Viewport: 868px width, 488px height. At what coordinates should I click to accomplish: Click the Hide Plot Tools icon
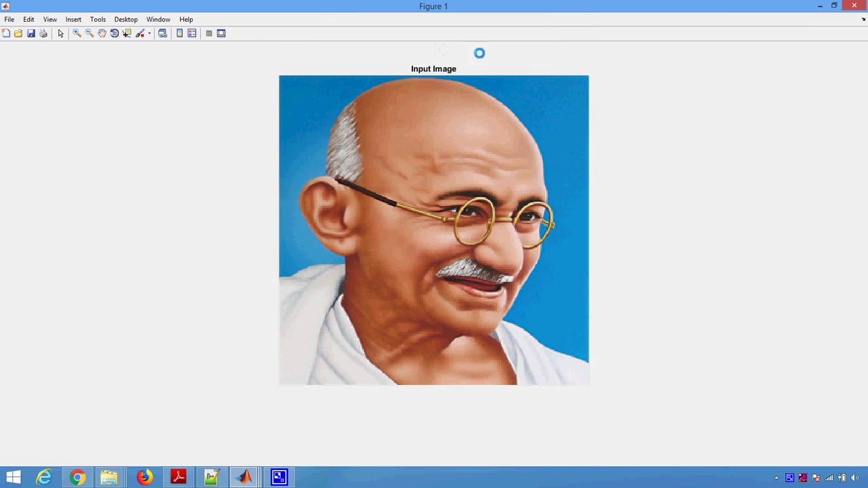coord(209,33)
